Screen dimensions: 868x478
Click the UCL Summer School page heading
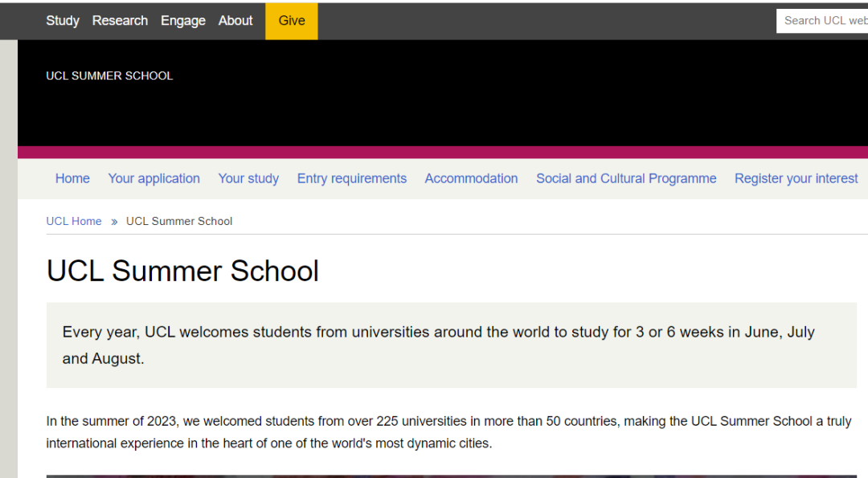[x=182, y=271]
